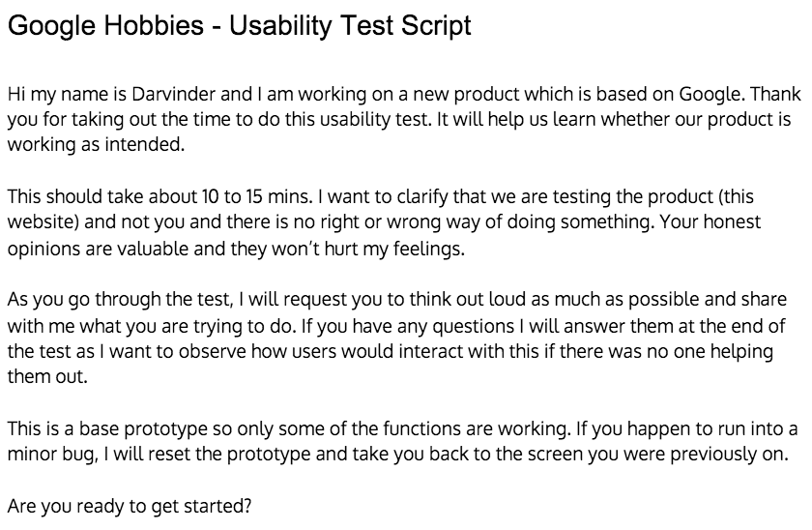
Task: Click the word 'website)' in second paragraph
Action: (43, 222)
